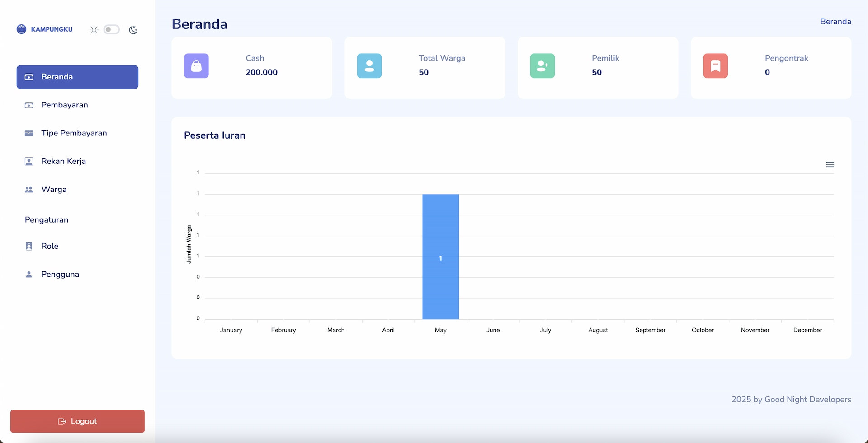Click the purple Cash bag icon

(196, 66)
